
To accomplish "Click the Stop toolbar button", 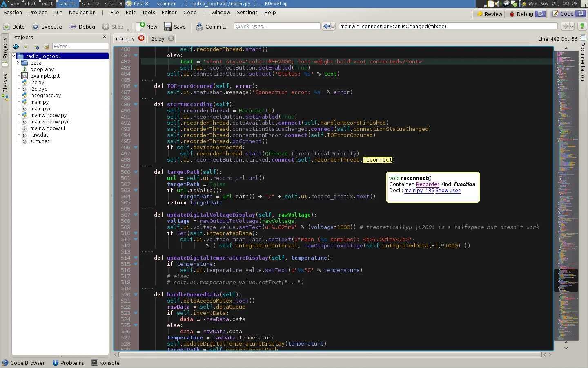I will click(113, 27).
